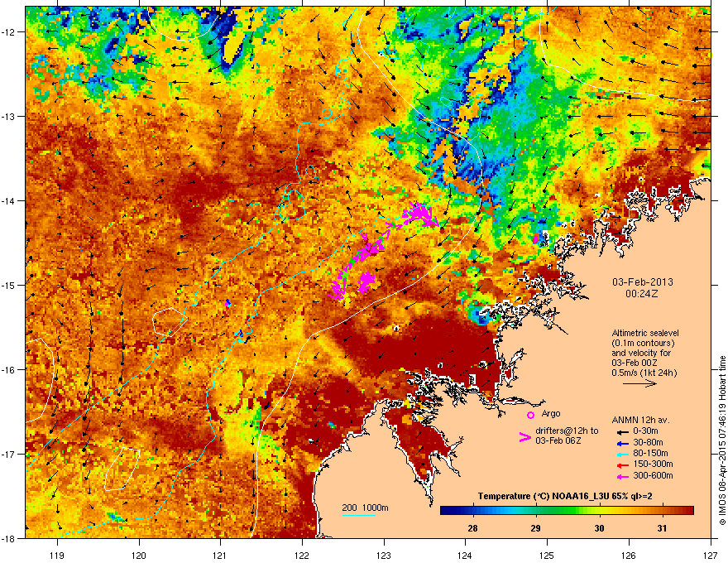728x563 pixels.
Task: Click the '200 1000m' depth contour label
Action: pos(366,508)
